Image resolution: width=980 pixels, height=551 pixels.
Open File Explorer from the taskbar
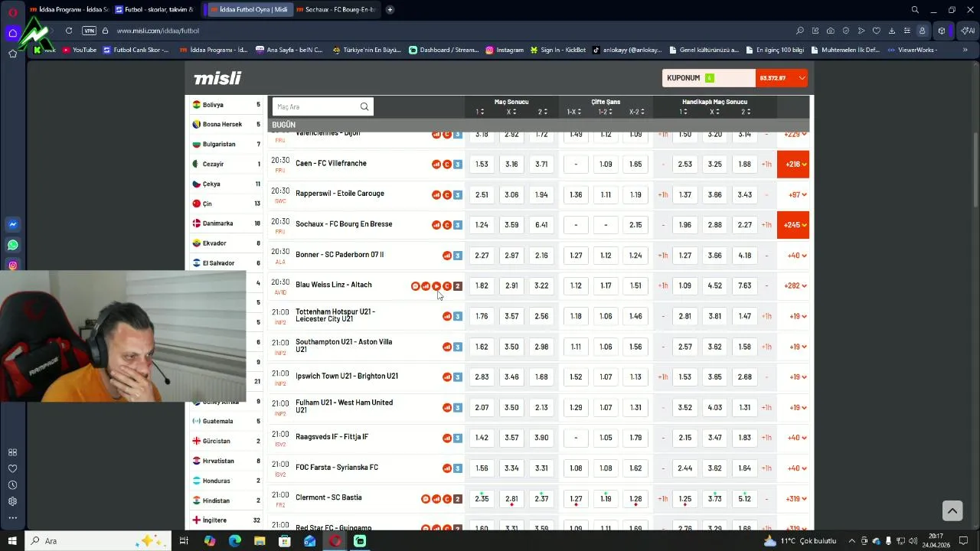point(260,541)
